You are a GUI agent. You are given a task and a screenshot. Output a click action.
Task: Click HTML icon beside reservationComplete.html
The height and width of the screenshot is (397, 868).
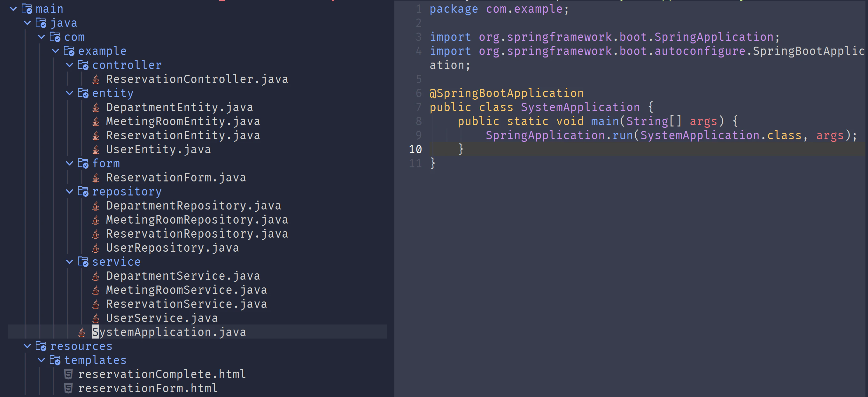pyautogui.click(x=68, y=374)
